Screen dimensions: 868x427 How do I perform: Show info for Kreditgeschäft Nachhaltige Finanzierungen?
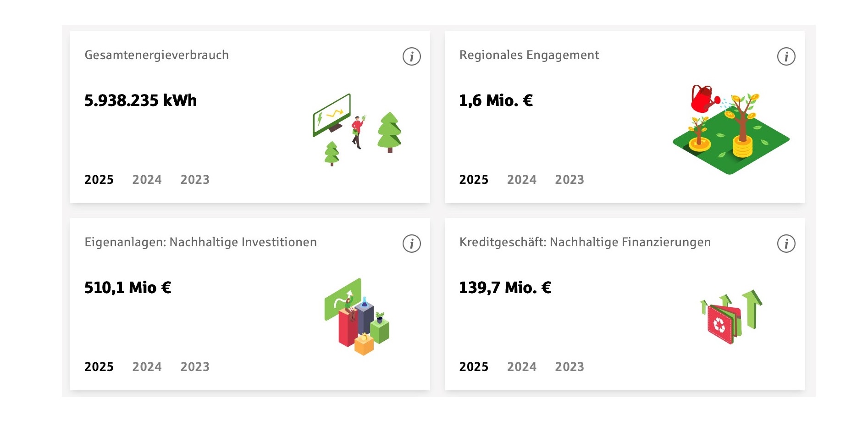(786, 244)
